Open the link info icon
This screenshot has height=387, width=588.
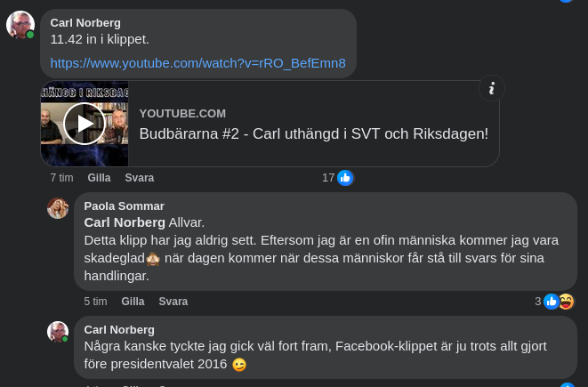point(491,88)
